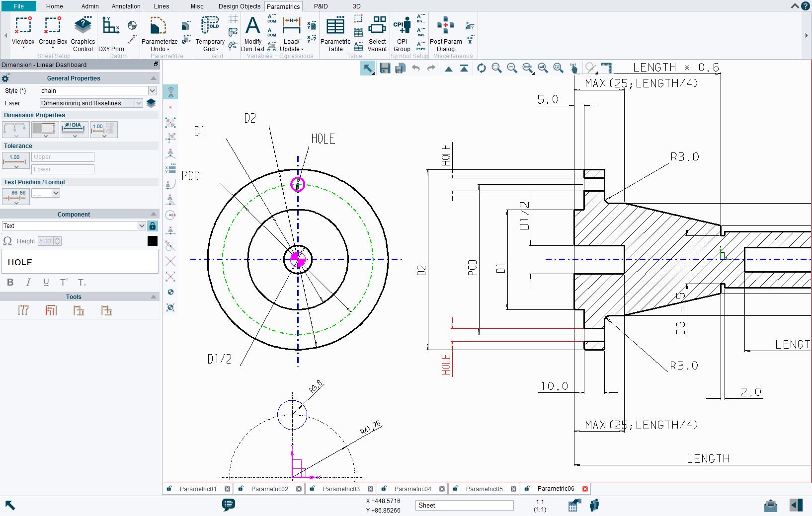Image resolution: width=812 pixels, height=516 pixels.
Task: Click the save icon in drawing toolbar
Action: tap(385, 69)
